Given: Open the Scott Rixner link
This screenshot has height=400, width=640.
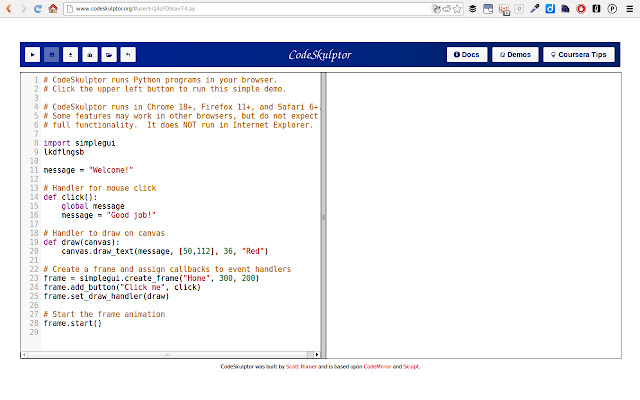Looking at the screenshot, I should point(301,367).
